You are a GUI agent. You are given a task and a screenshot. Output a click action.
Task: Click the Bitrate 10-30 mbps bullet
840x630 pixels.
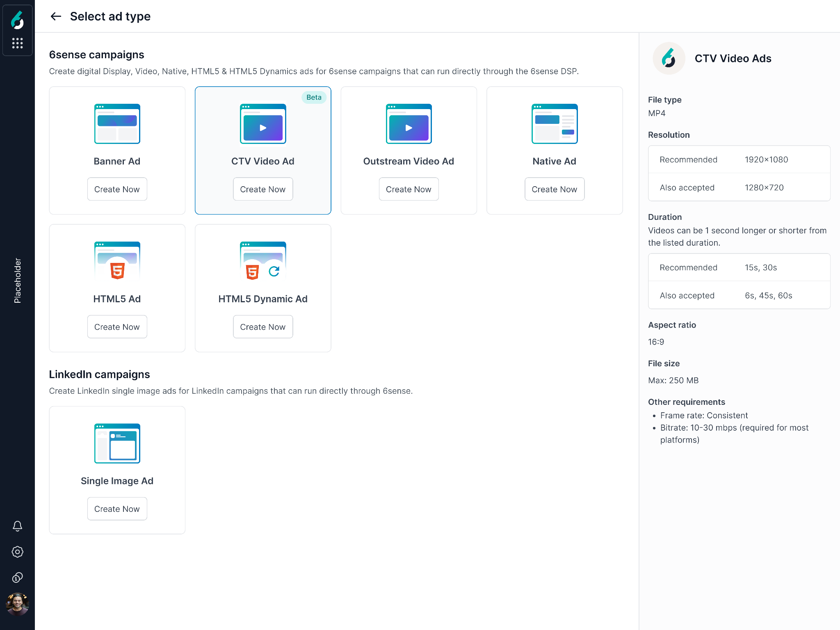pyautogui.click(x=734, y=434)
